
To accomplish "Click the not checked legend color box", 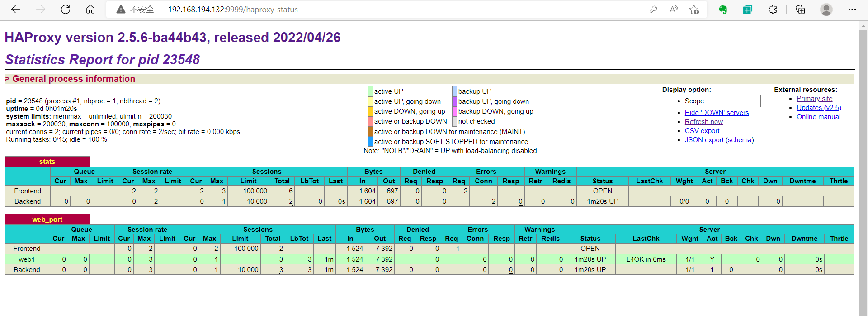I will [454, 121].
